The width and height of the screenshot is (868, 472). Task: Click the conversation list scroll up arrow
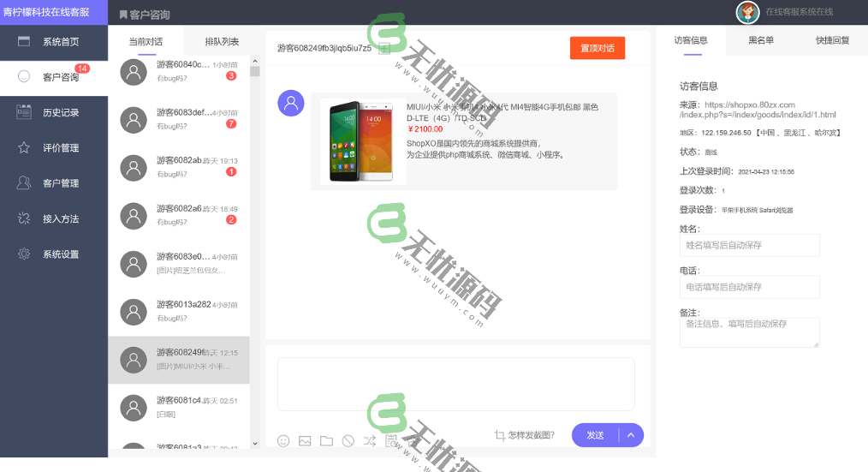tap(254, 62)
